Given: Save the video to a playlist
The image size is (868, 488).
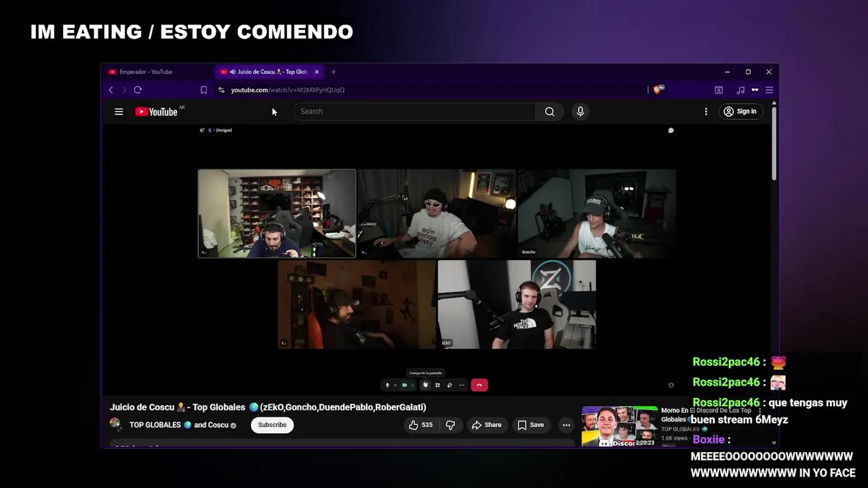Looking at the screenshot, I should point(530,425).
